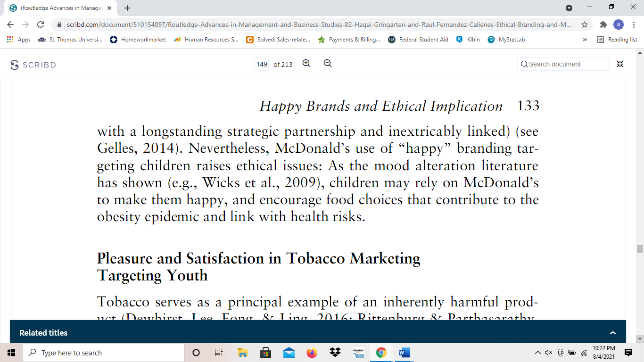The image size is (644, 362).
Task: Click the page number field showing 149
Action: (262, 64)
